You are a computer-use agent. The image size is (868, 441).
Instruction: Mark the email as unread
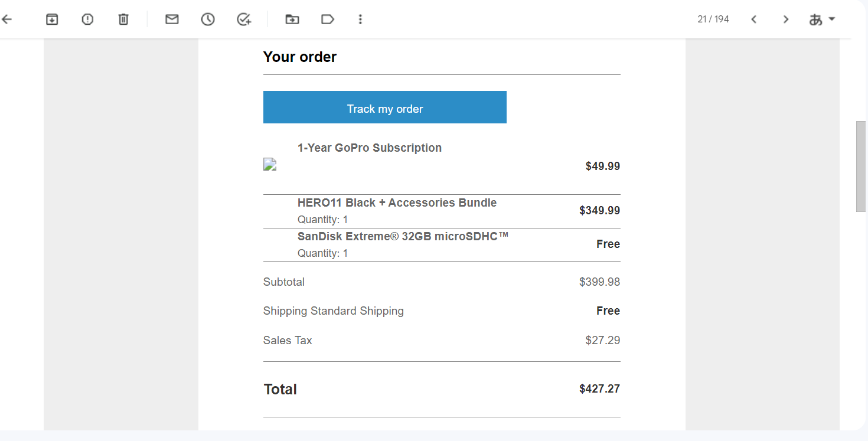(x=172, y=19)
